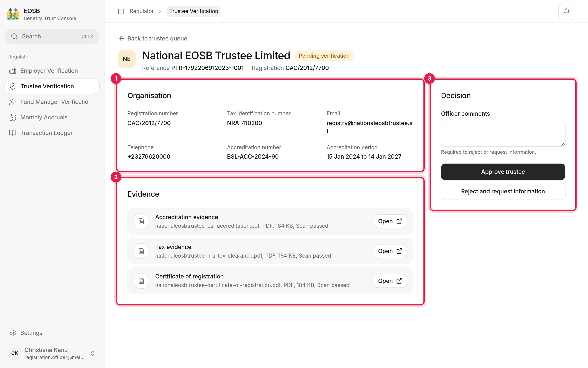Image resolution: width=588 pixels, height=368 pixels.
Task: Go to Monthly Accruals
Action: pyautogui.click(x=52, y=117)
